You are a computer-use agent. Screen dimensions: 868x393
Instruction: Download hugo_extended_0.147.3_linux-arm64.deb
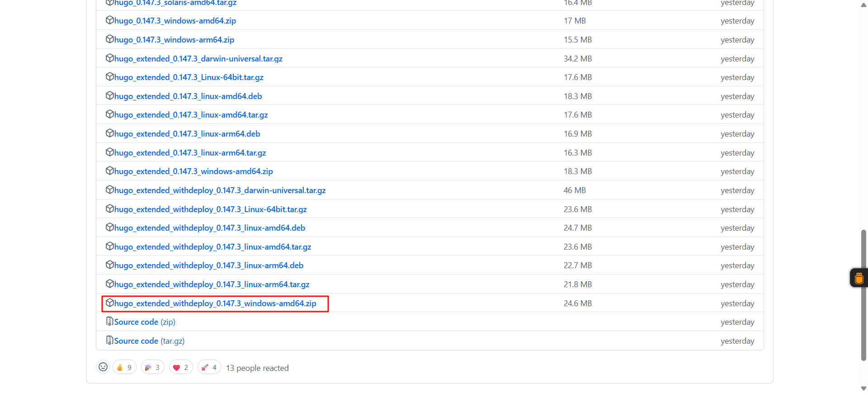click(187, 134)
